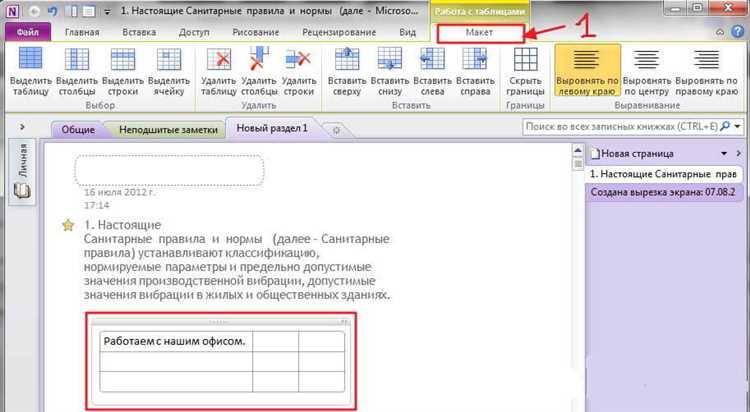The width and height of the screenshot is (750, 412).
Task: Open the Рецензирование ribbon tab
Action: pyautogui.click(x=339, y=32)
